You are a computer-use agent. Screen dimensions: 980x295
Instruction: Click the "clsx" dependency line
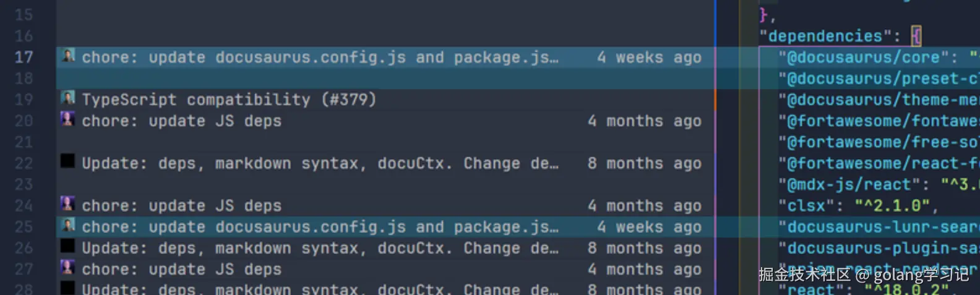[x=806, y=205]
